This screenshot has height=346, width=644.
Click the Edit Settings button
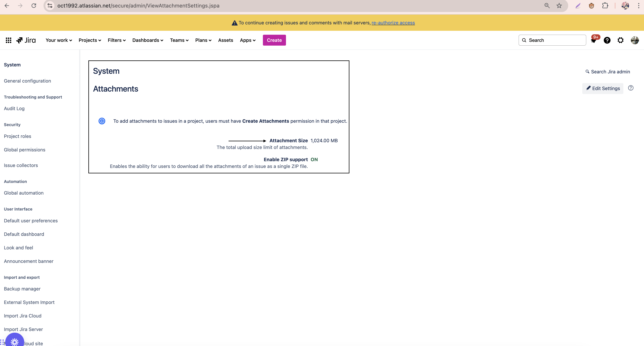(x=603, y=89)
